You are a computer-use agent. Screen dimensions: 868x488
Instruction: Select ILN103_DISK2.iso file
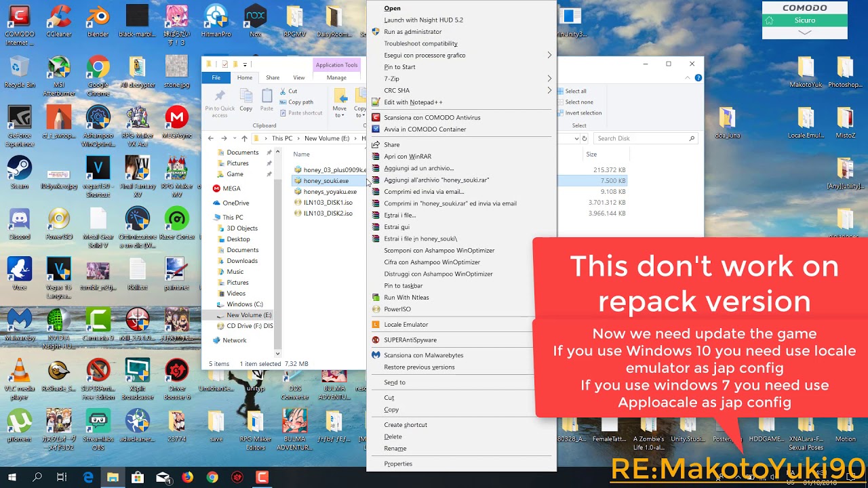328,213
